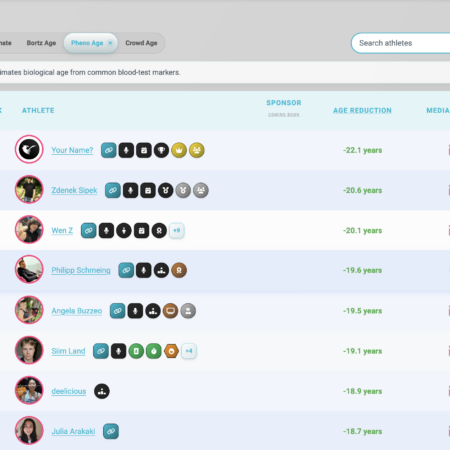
Task: Open Angela Buzzeo's profile link
Action: pos(77,311)
